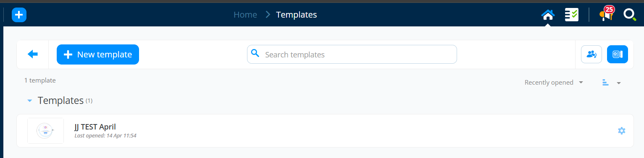Image resolution: width=644 pixels, height=158 pixels.
Task: Open the tasks checklist icon
Action: tap(572, 15)
